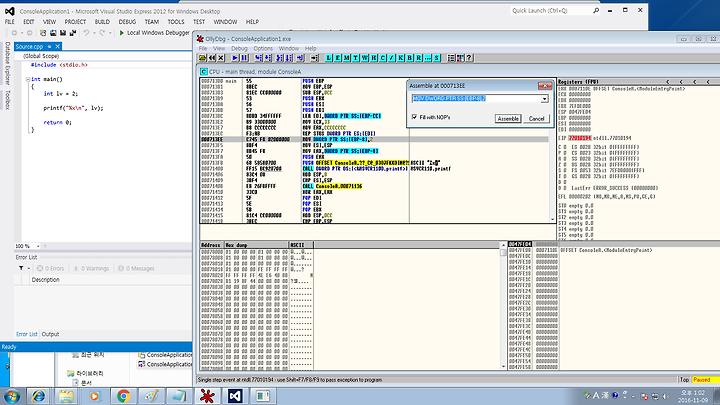Go to address in OllyDbg toolbar
This screenshot has width=720, height=405.
pyautogui.click(x=315, y=58)
